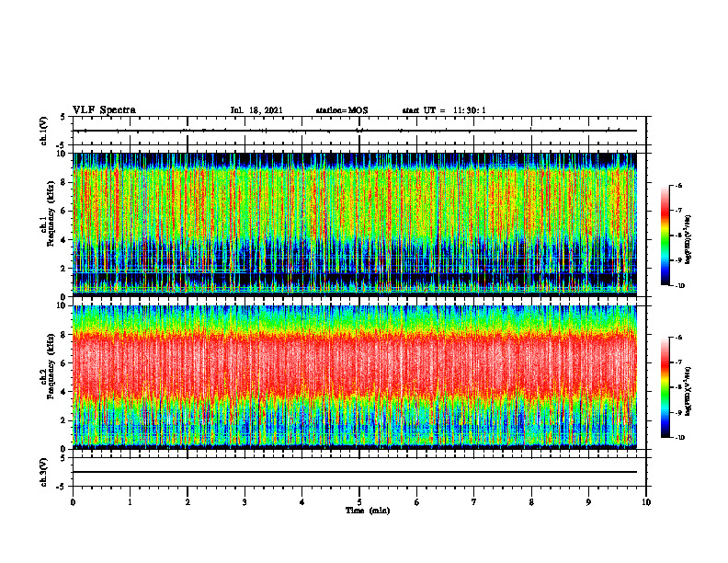
Task: Click the "-10" value on ch.1 colorbar
Action: [679, 286]
